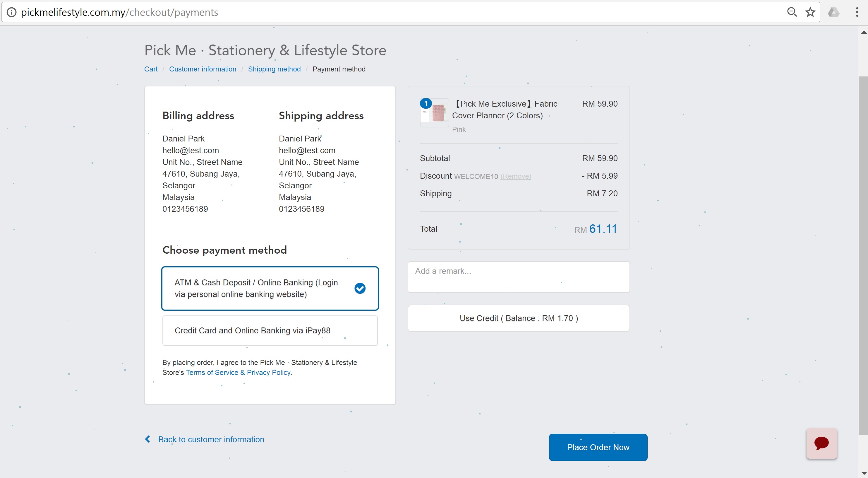Click the WELCOME10 code text
Screen dimensions: 868x478
pyautogui.click(x=476, y=176)
